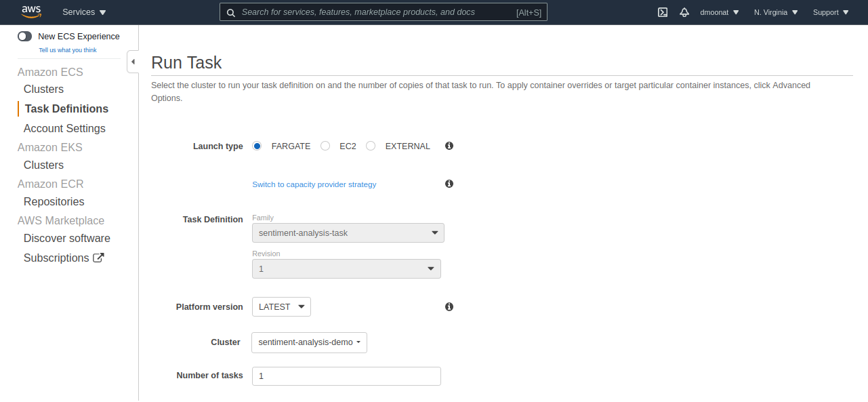
Task: Open Repositories under Amazon ECR
Action: [54, 202]
